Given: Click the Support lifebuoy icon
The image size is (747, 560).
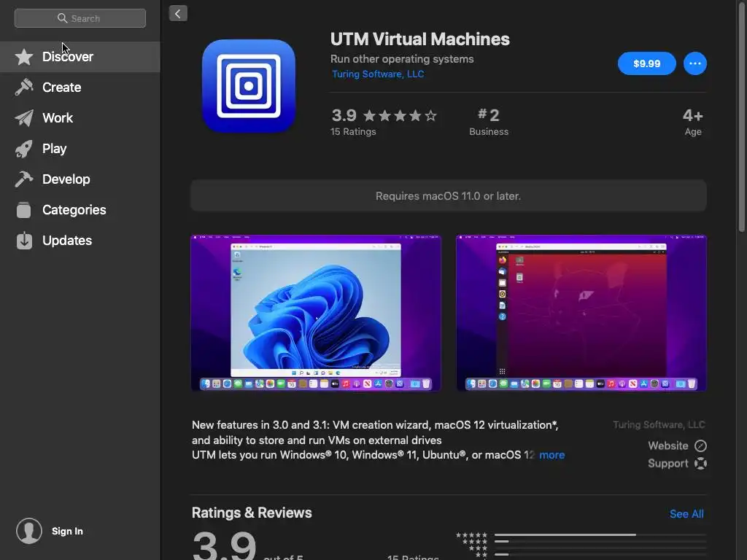Looking at the screenshot, I should pos(700,463).
